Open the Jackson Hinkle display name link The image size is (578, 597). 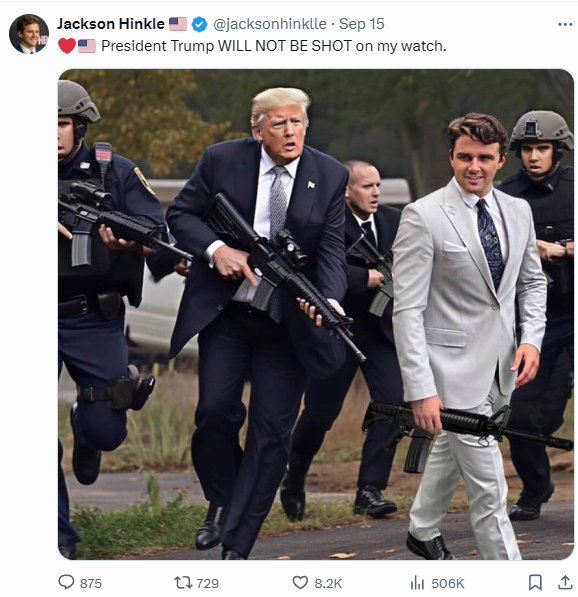(x=110, y=24)
